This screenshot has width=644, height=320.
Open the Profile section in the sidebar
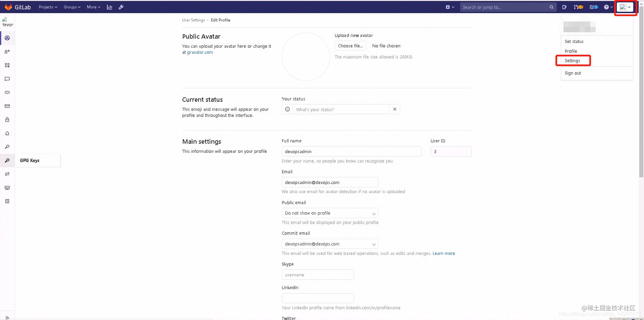pos(7,38)
